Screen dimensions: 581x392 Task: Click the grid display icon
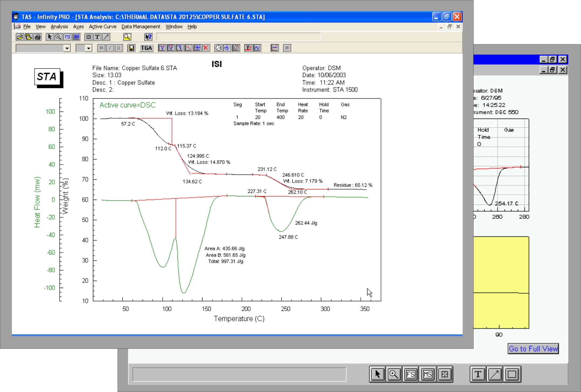tap(77, 37)
